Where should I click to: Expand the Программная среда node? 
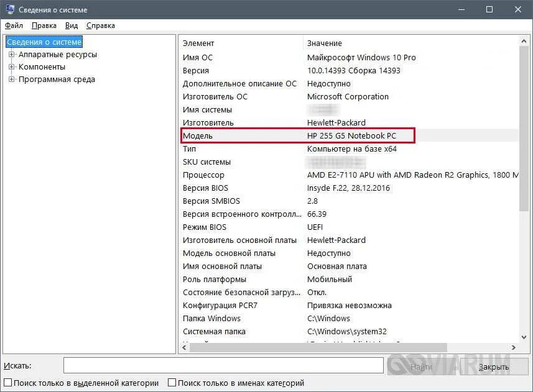(x=11, y=80)
